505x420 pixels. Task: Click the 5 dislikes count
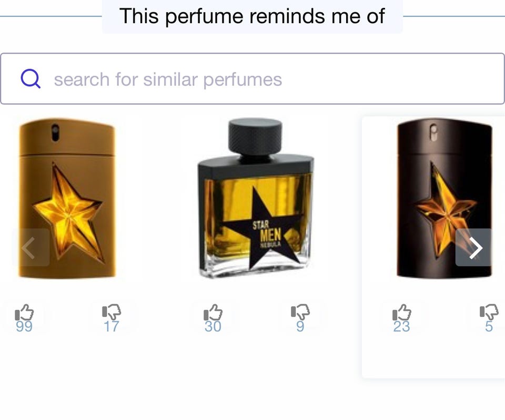489,326
